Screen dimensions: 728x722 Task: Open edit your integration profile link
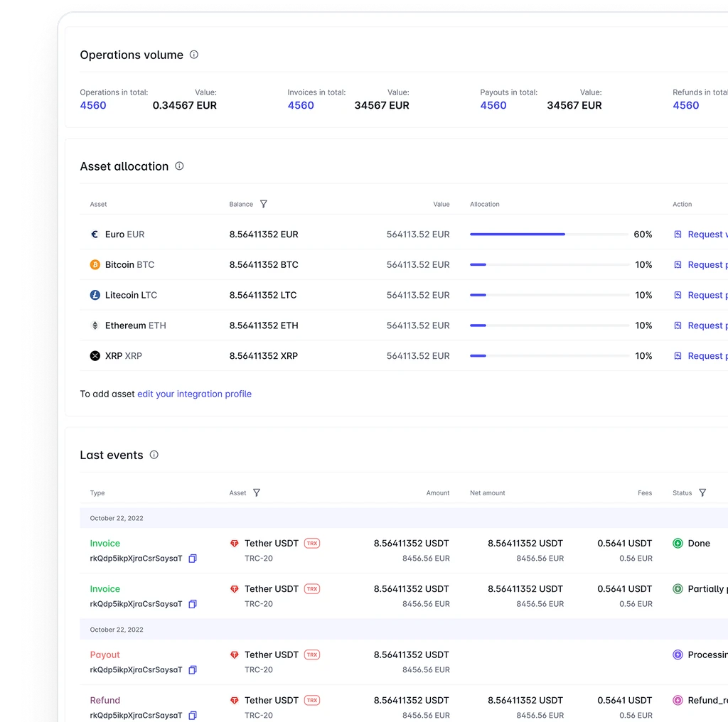click(195, 394)
